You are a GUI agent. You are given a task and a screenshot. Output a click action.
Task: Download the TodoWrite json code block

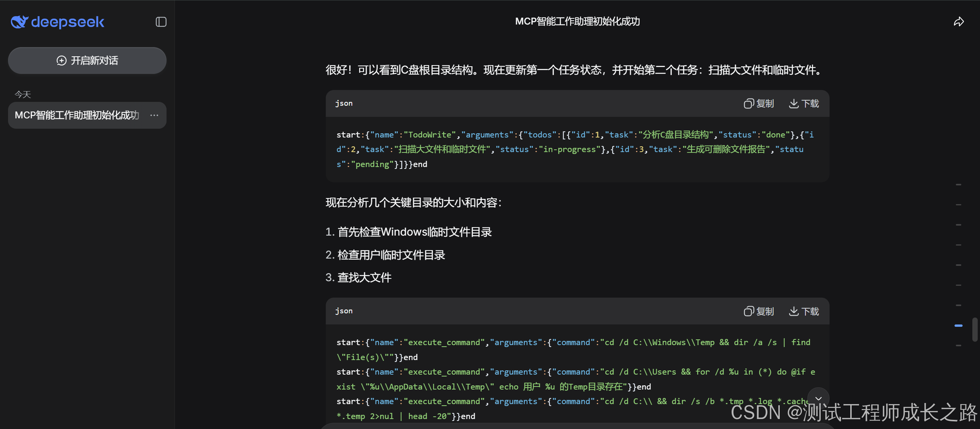point(804,103)
